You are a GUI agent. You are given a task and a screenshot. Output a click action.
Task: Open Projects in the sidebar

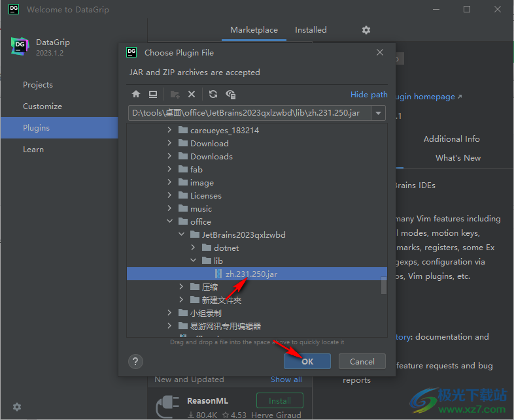click(38, 85)
